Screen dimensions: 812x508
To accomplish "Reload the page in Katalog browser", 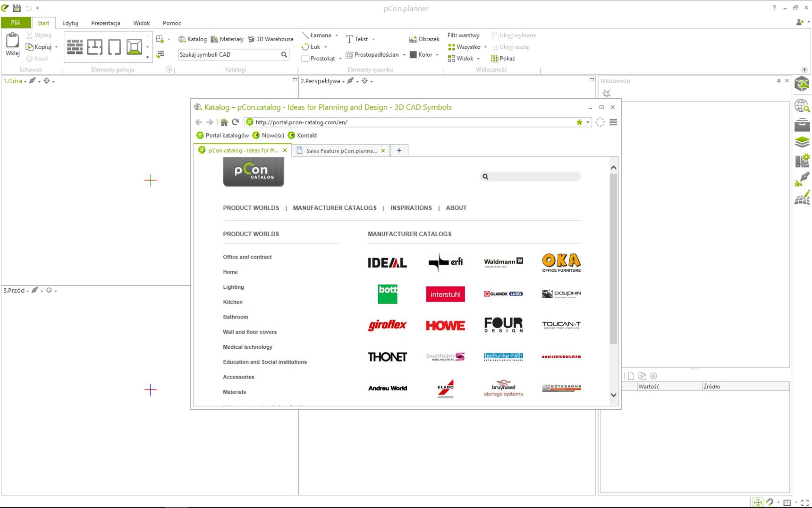I will tap(236, 122).
